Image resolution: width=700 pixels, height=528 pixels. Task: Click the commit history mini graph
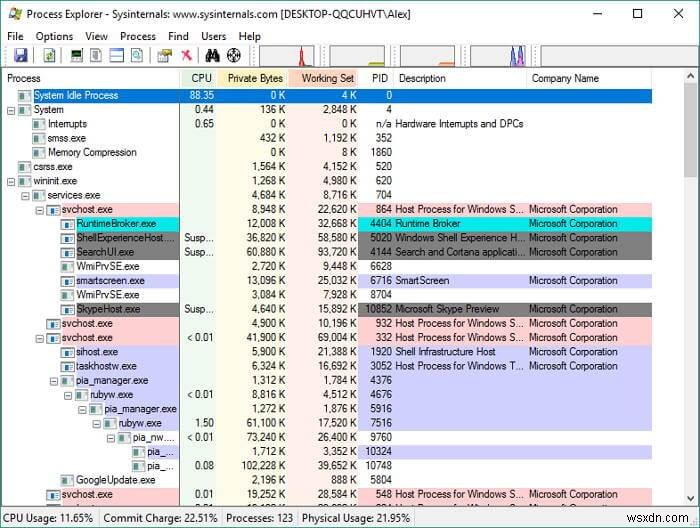[x=357, y=56]
